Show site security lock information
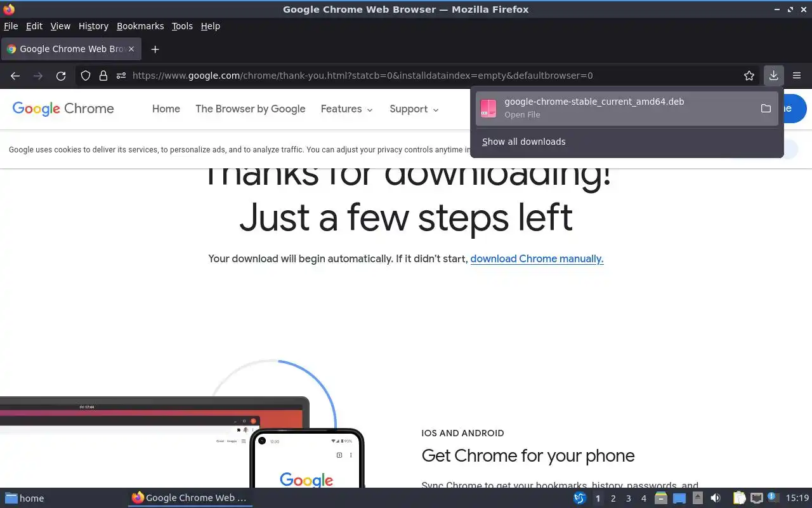This screenshot has height=508, width=812. coord(103,76)
